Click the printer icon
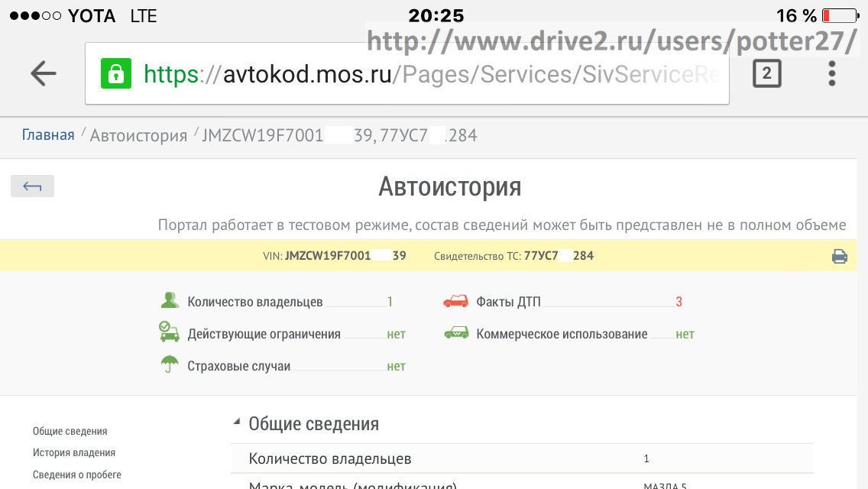The height and width of the screenshot is (489, 868). [839, 257]
